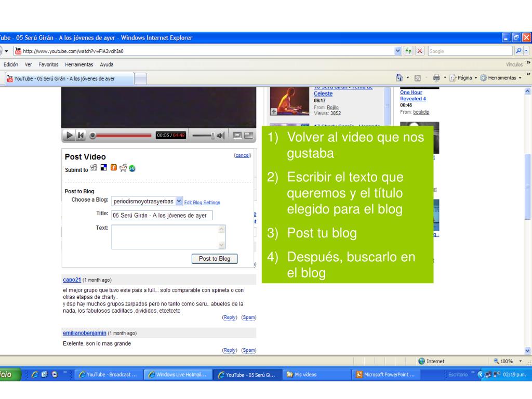Refresh the page with green arrows

pos(408,51)
